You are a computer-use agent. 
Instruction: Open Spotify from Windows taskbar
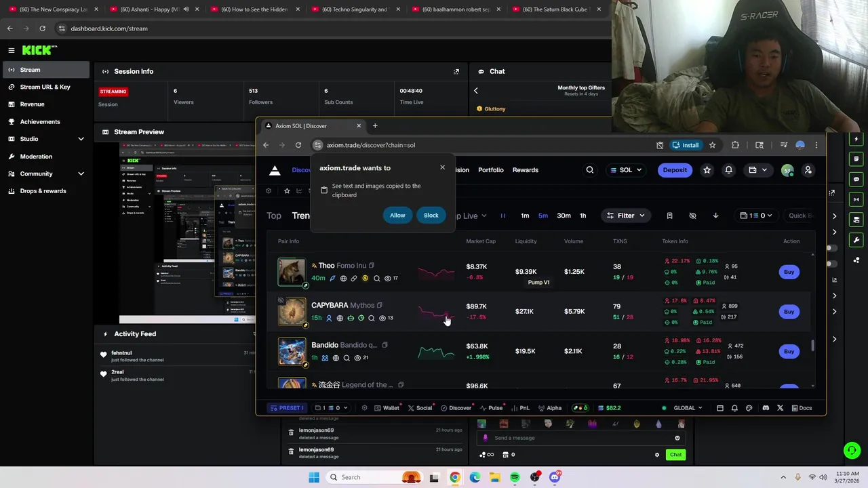coord(515,477)
